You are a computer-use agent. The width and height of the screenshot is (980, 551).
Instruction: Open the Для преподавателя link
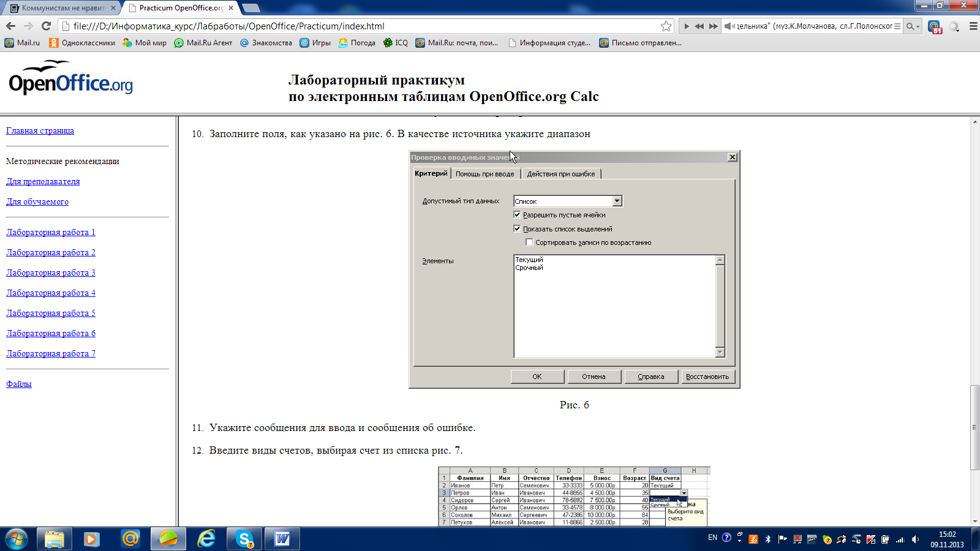click(x=43, y=181)
